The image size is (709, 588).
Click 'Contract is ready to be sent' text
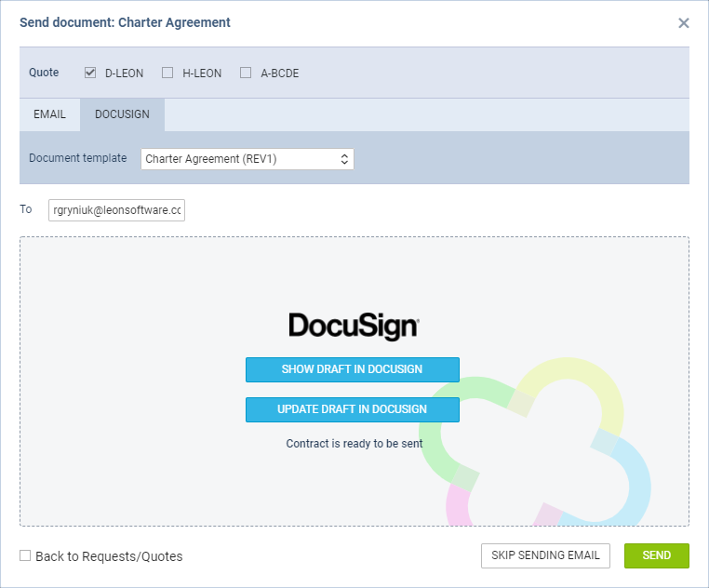click(354, 444)
